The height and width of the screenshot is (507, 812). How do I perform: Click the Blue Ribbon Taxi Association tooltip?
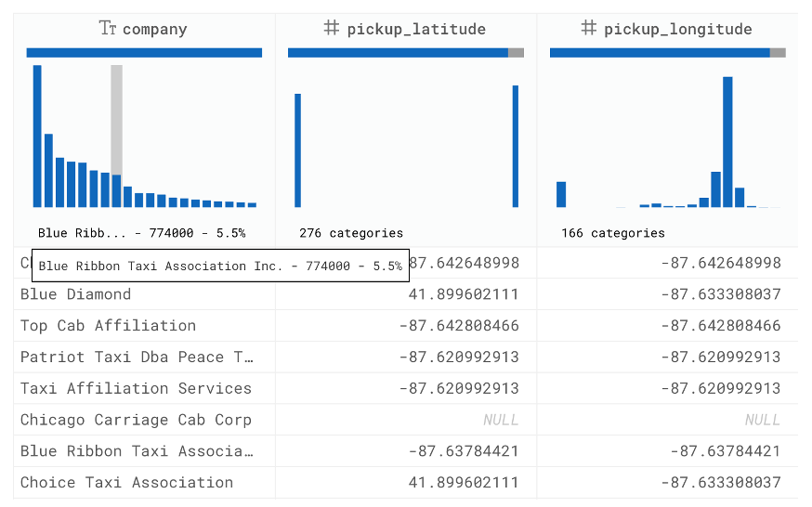point(220,266)
